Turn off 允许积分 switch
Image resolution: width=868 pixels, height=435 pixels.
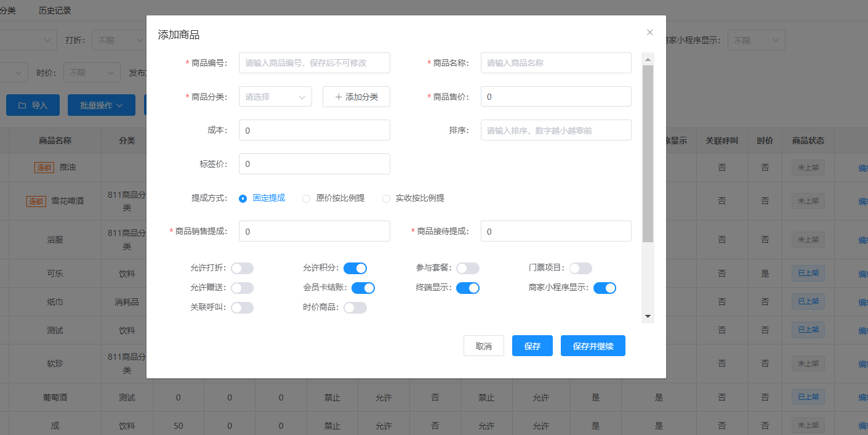point(355,268)
